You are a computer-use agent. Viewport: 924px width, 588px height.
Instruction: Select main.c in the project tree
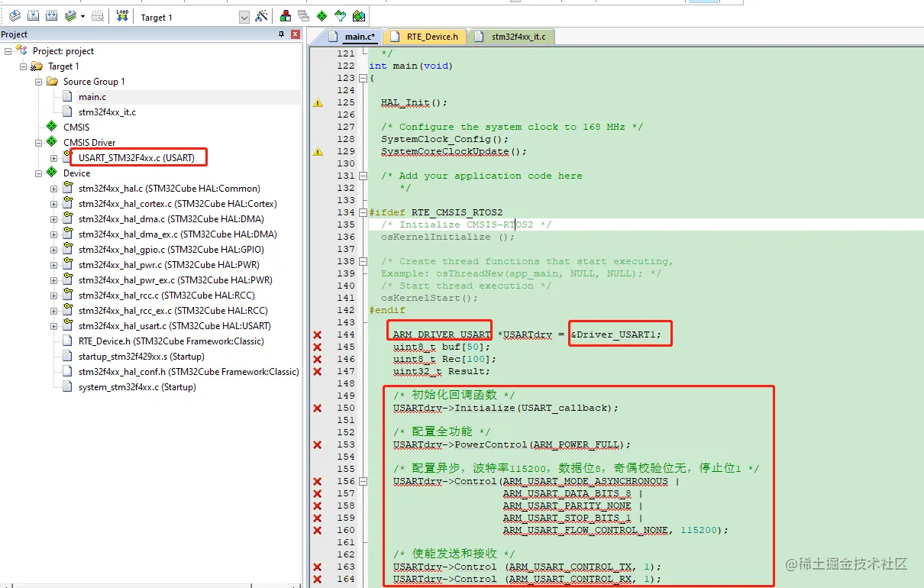(x=92, y=97)
